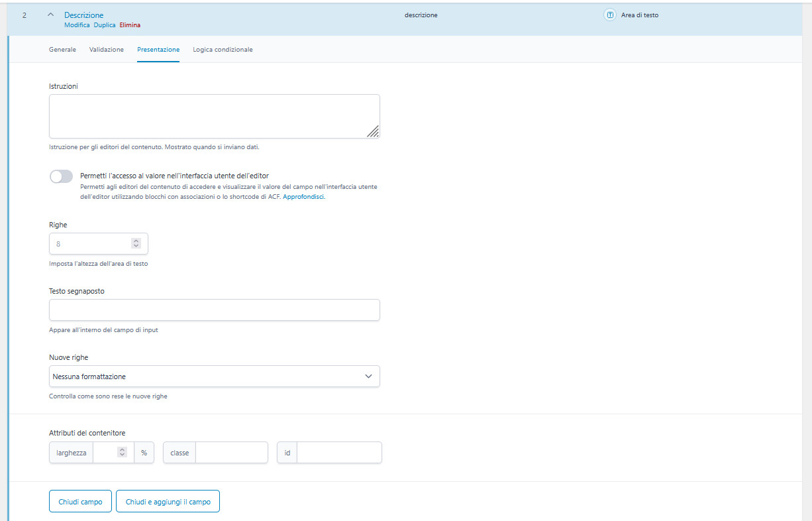The image size is (812, 521).
Task: Focus the Testo segnaposto input
Action: [x=215, y=310]
